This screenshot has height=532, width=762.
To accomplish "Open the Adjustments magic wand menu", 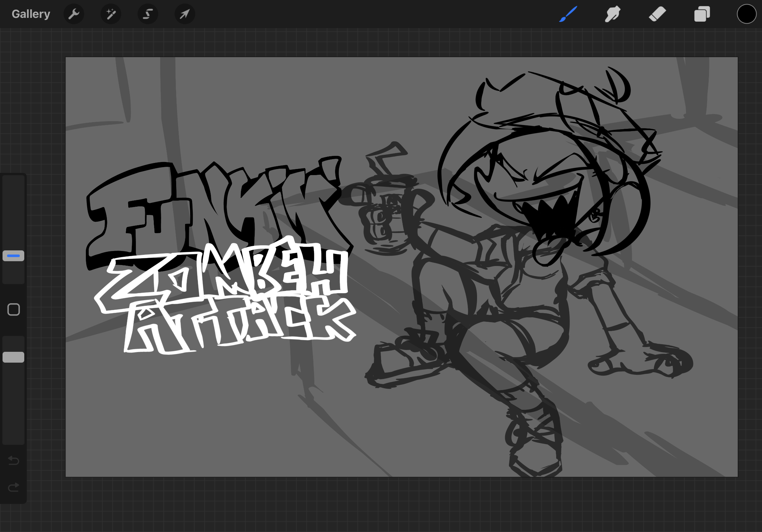I will [111, 14].
